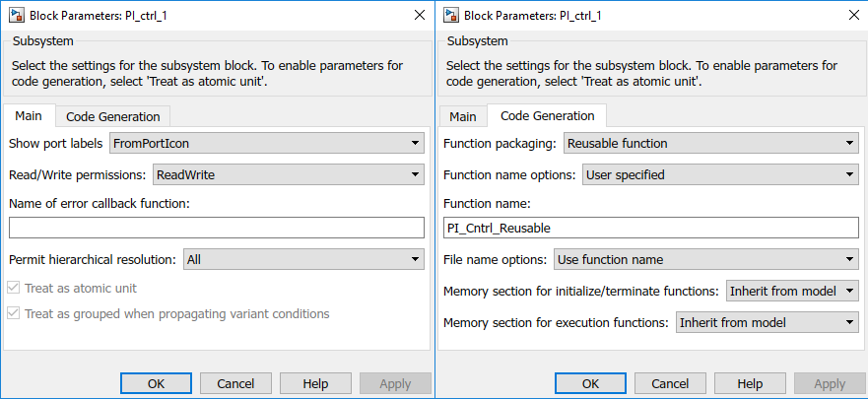Open 'Permit hierarchical resolution' dropdown
The image size is (868, 399).
tap(302, 260)
